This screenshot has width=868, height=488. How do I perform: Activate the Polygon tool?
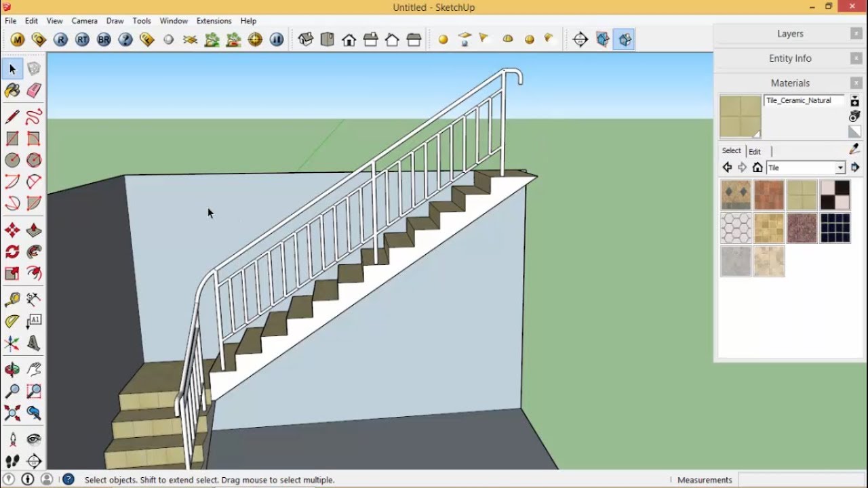34,160
